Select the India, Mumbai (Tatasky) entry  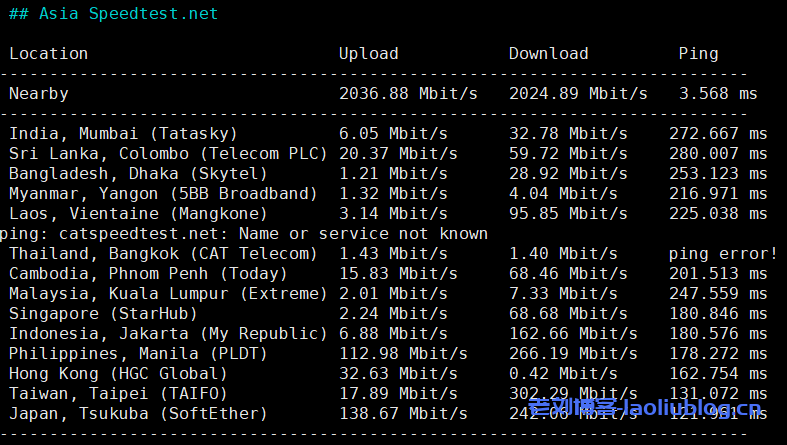123,134
